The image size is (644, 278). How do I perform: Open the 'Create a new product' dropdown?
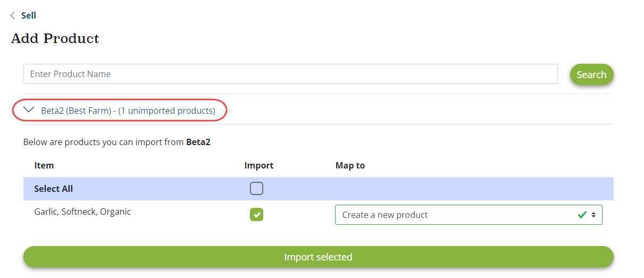tap(457, 215)
